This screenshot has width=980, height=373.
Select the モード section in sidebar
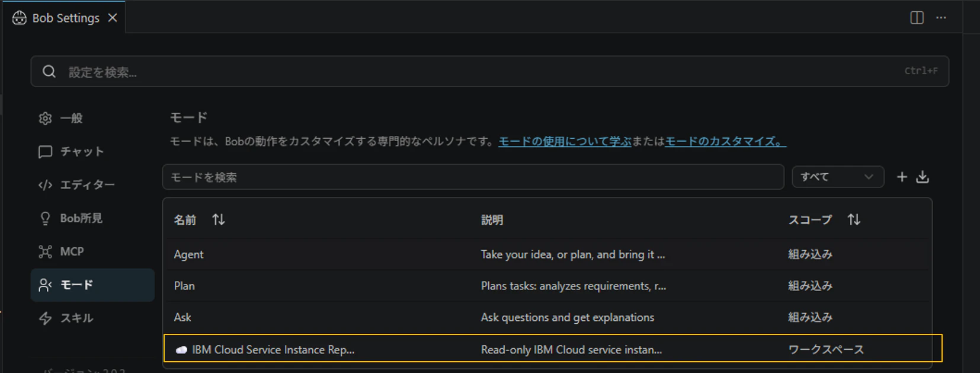point(92,285)
